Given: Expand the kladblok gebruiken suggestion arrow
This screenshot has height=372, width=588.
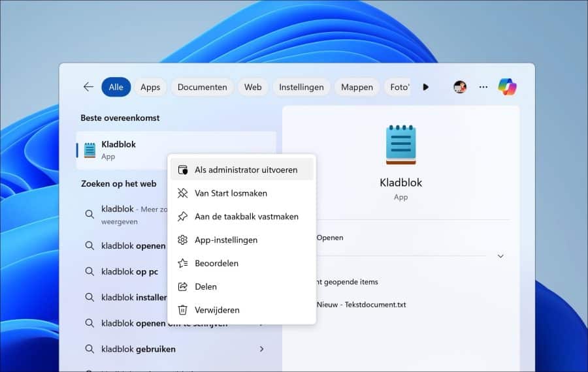Looking at the screenshot, I should [262, 349].
